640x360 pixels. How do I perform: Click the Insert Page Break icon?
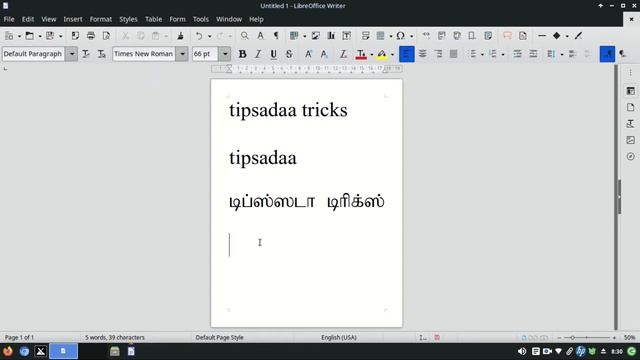(x=365, y=36)
